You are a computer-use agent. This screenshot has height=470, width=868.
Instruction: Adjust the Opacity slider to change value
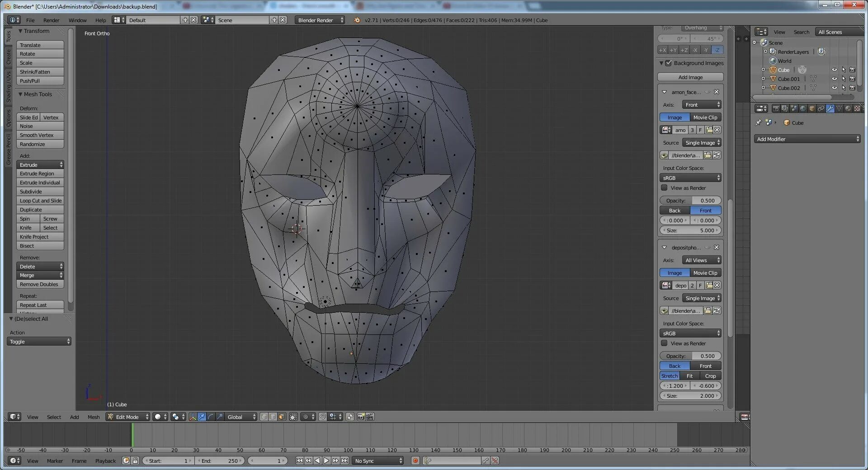click(x=690, y=200)
